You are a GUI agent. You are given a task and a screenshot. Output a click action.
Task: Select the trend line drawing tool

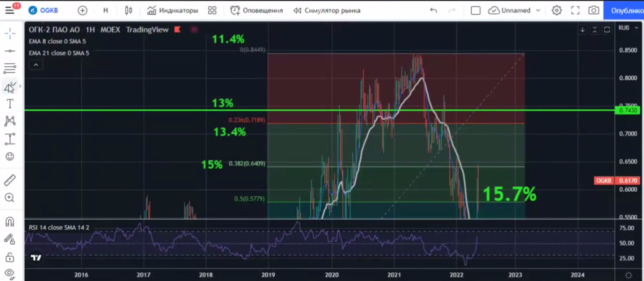pyautogui.click(x=10, y=51)
